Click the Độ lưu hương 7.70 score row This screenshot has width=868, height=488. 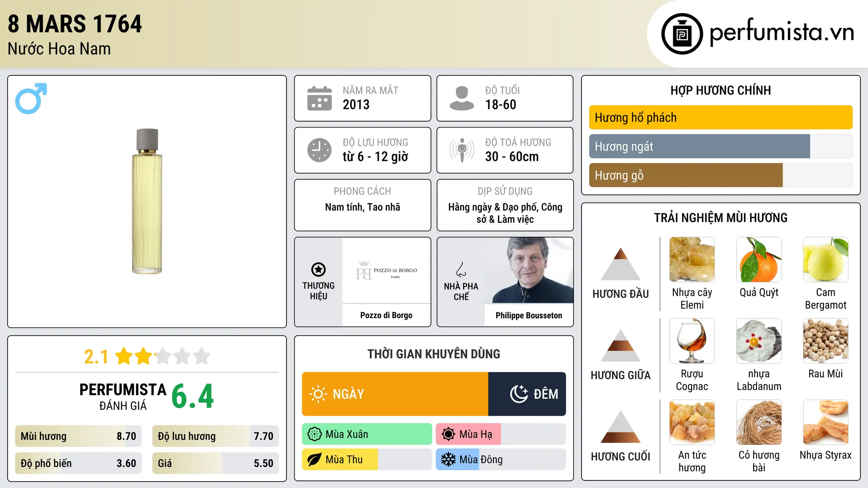215,436
